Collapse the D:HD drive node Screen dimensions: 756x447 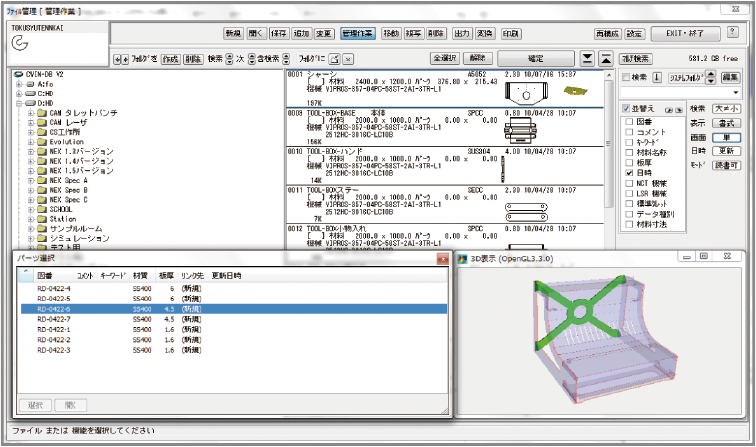click(19, 103)
